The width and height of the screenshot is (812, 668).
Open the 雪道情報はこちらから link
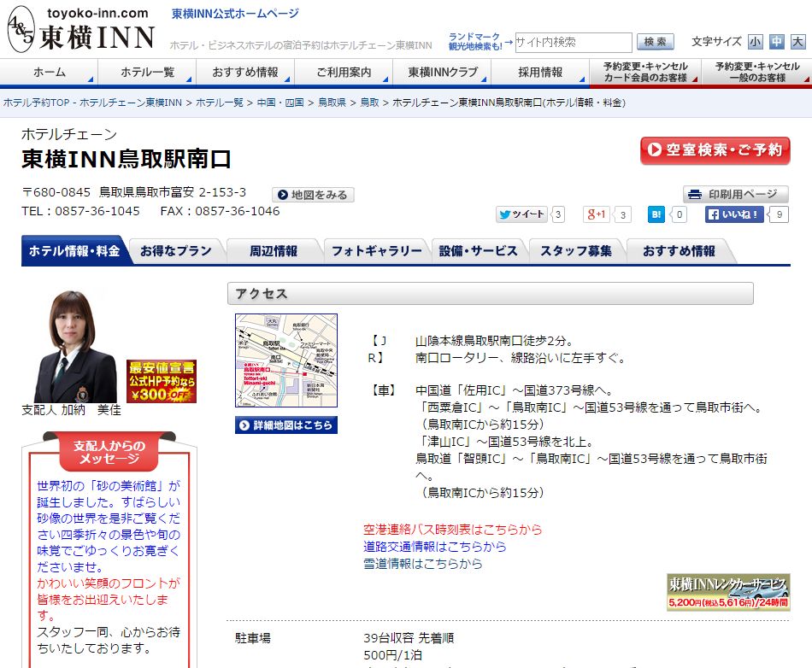pos(422,564)
